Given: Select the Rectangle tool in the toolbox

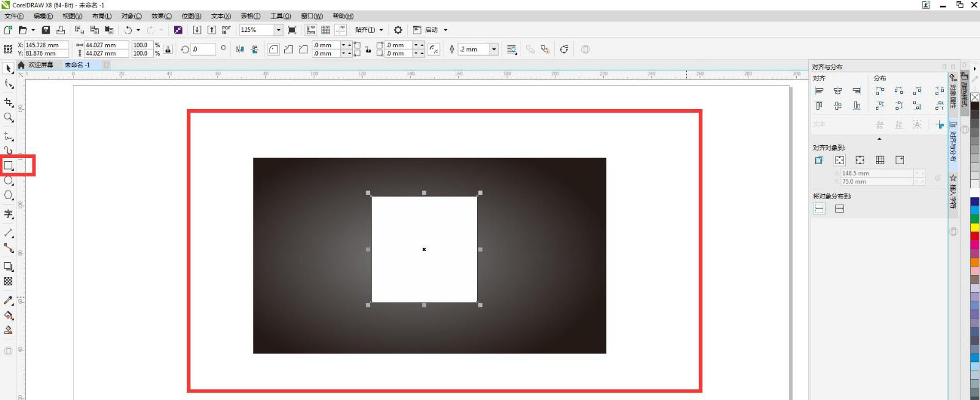Looking at the screenshot, I should coord(9,165).
